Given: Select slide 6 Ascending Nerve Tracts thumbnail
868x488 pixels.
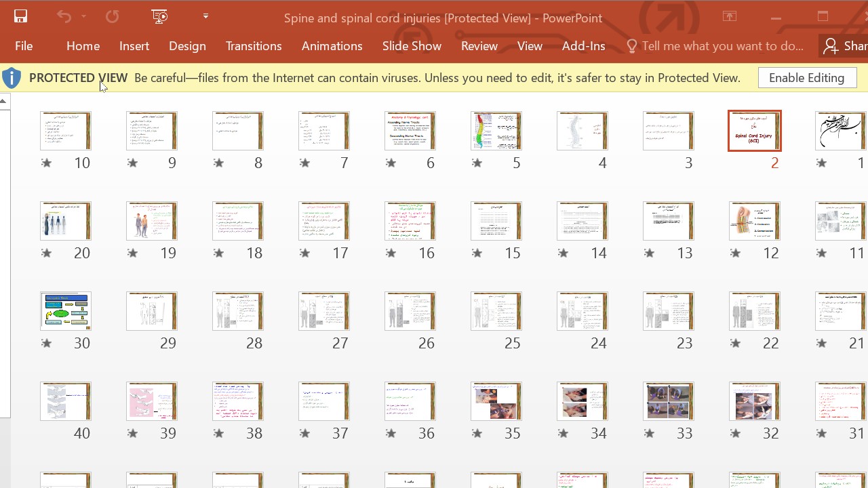Looking at the screenshot, I should click(410, 131).
